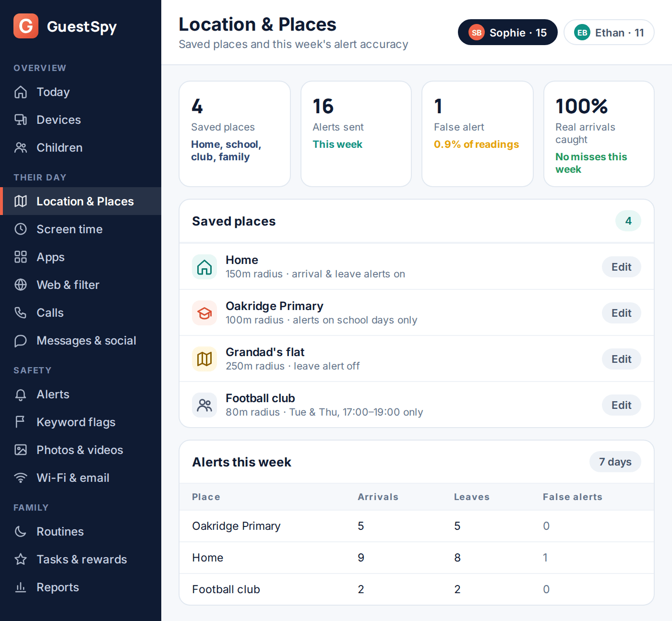Open the Devices page label

(59, 120)
